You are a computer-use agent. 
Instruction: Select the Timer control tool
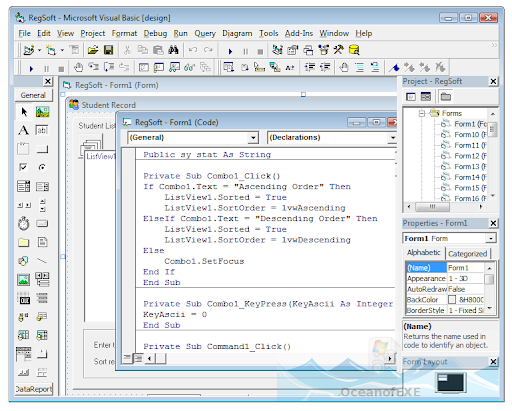coord(24,223)
